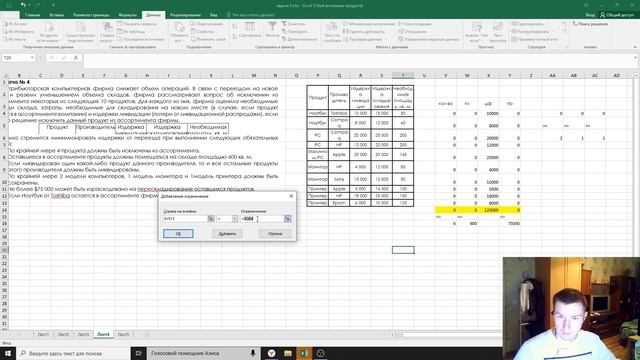640x360 pixels.
Task: Click the Windows Start button
Action: click(8, 353)
